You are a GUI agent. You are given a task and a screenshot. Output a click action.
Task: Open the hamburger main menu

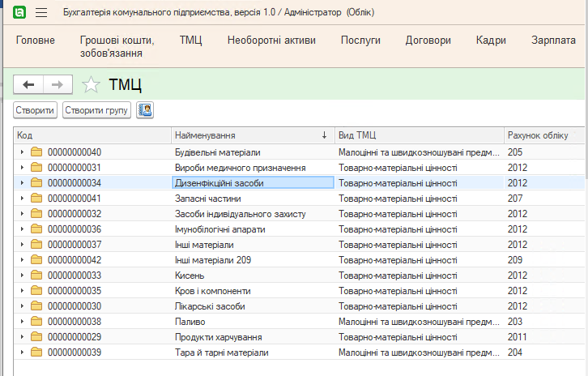pos(41,13)
